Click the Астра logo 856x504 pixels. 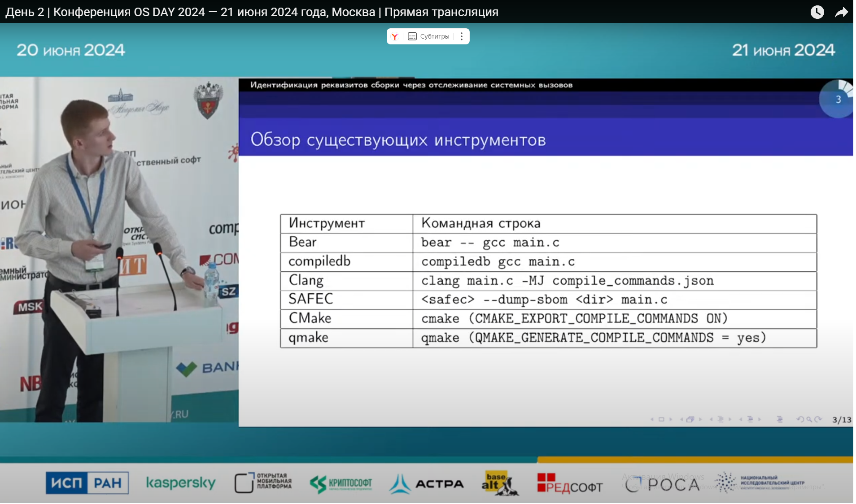[426, 484]
